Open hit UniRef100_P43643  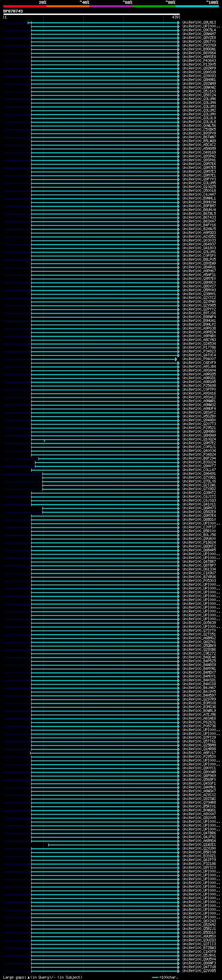(199, 60)
